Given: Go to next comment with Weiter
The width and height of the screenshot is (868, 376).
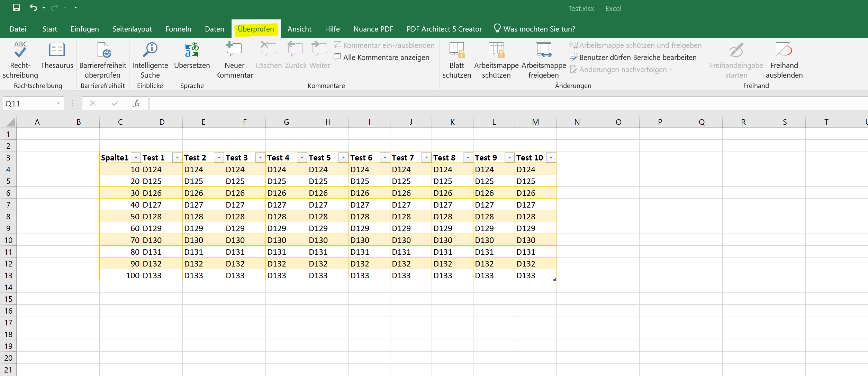Looking at the screenshot, I should coord(320,55).
